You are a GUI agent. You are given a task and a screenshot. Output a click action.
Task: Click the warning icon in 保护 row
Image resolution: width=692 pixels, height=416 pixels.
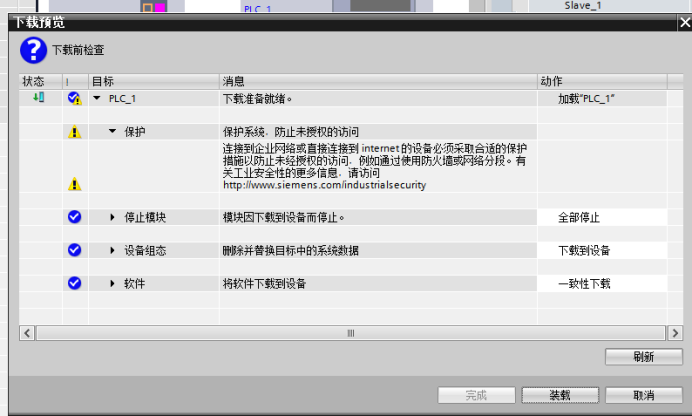[75, 131]
